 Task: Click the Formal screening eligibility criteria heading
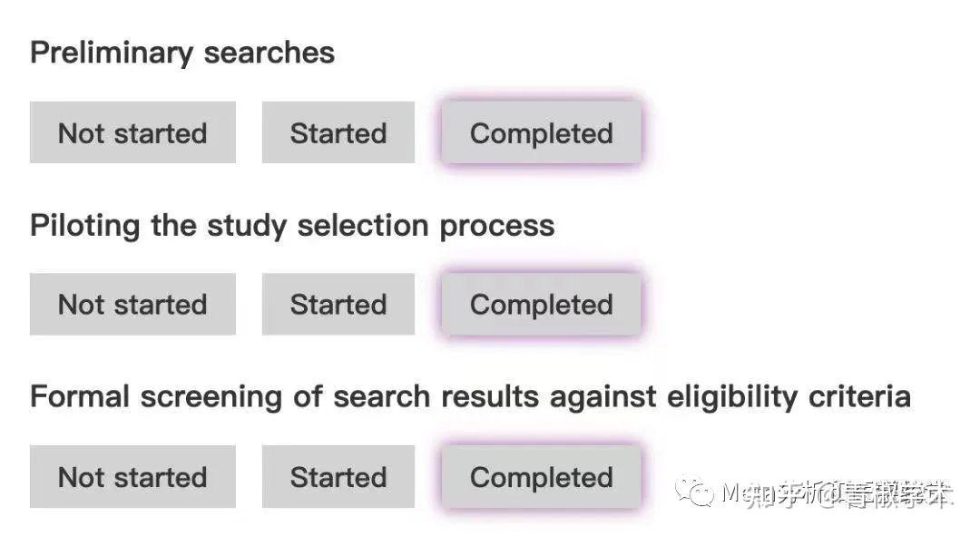click(x=470, y=396)
